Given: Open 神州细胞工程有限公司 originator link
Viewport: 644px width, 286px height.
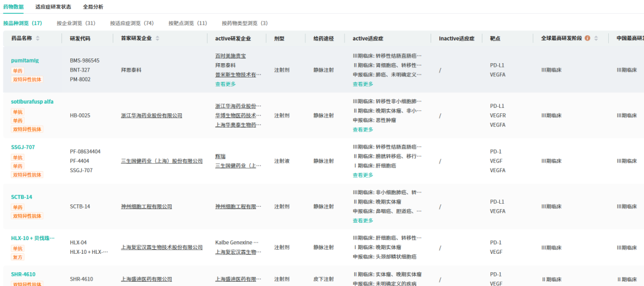Looking at the screenshot, I should point(146,206).
